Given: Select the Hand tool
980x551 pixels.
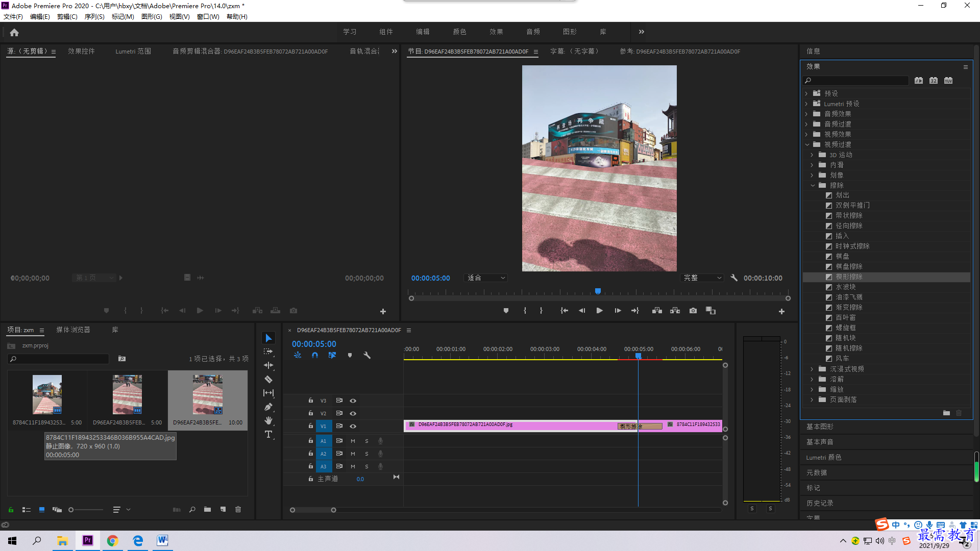Looking at the screenshot, I should (x=268, y=420).
